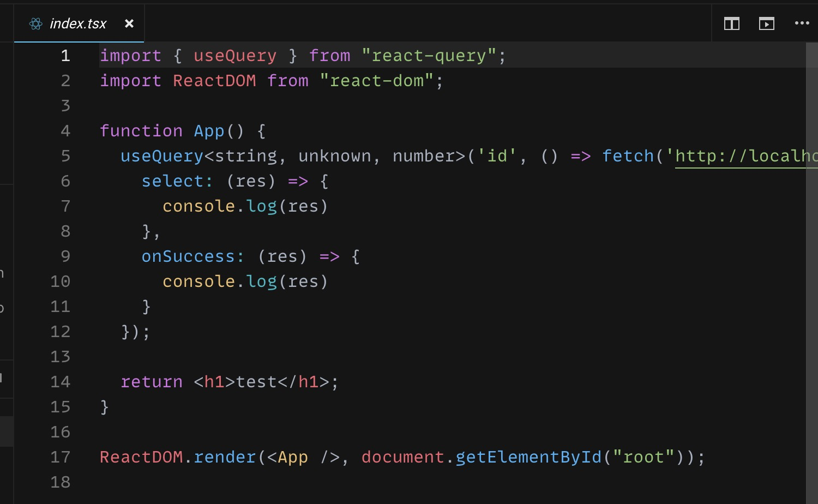The width and height of the screenshot is (818, 504).
Task: Split the editor into two columns
Action: pos(731,23)
